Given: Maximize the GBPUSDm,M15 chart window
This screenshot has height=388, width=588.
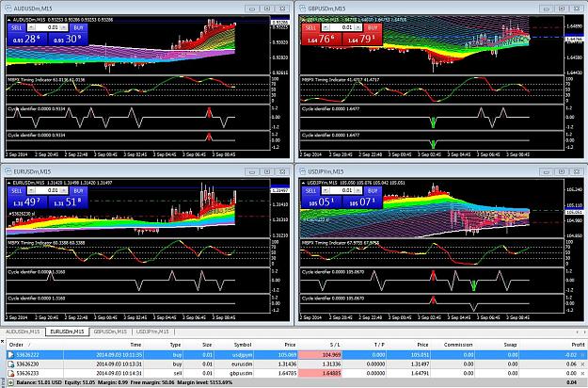Looking at the screenshot, I should pyautogui.click(x=562, y=8).
